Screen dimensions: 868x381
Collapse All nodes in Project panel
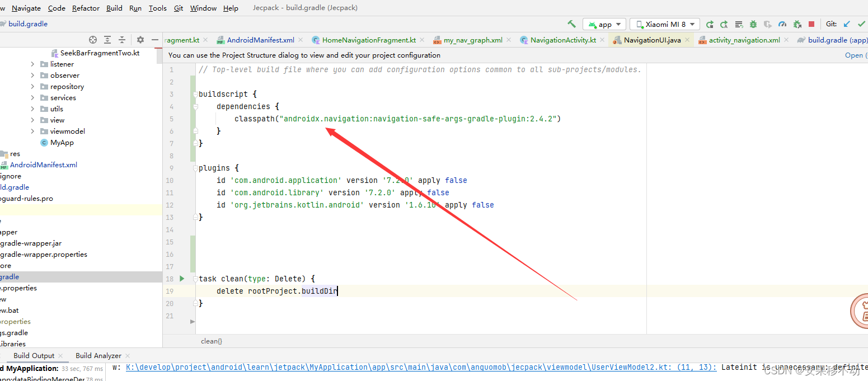pos(122,40)
